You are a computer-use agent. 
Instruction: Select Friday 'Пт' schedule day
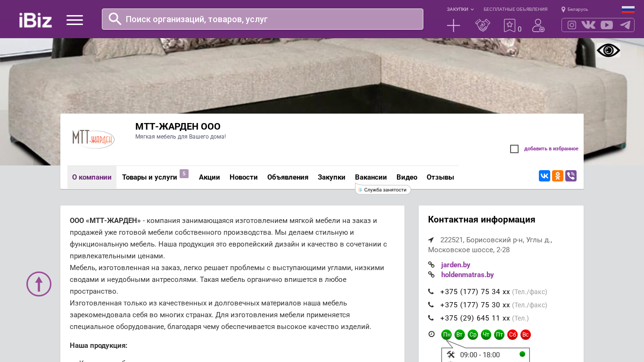499,335
